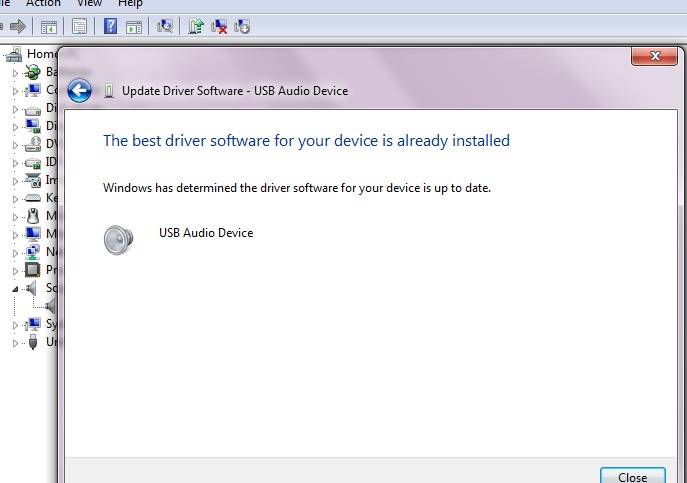Click the Uninstall device icon with red X
Image resolution: width=687 pixels, height=483 pixels.
(219, 27)
